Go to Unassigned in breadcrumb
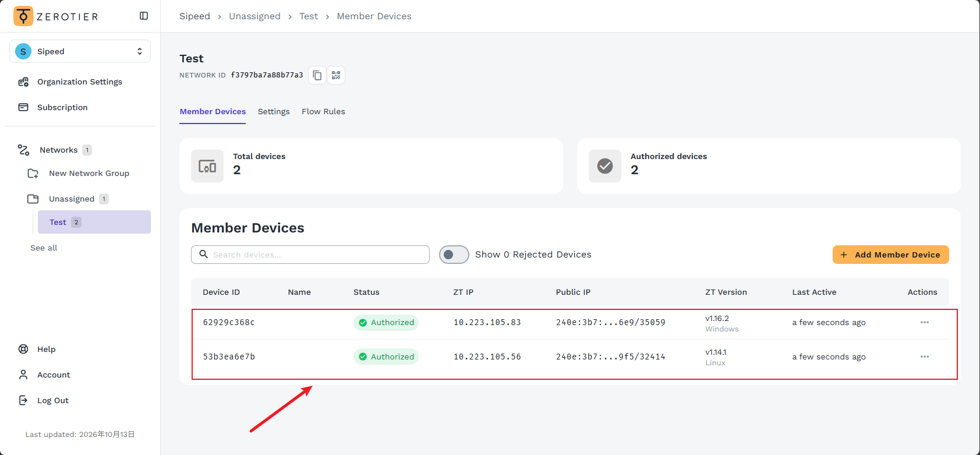Image resolution: width=980 pixels, height=455 pixels. pos(254,16)
